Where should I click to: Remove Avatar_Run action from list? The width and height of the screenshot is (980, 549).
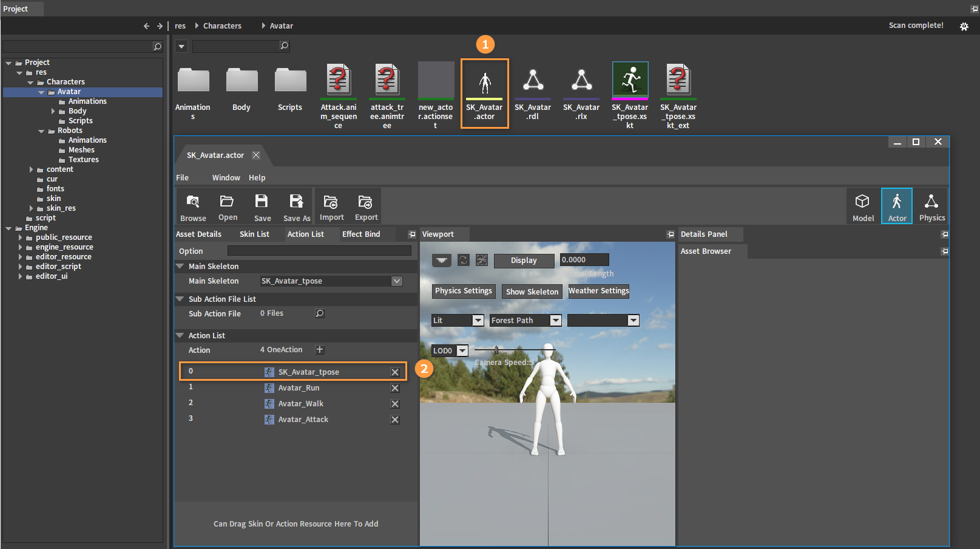[x=395, y=388]
